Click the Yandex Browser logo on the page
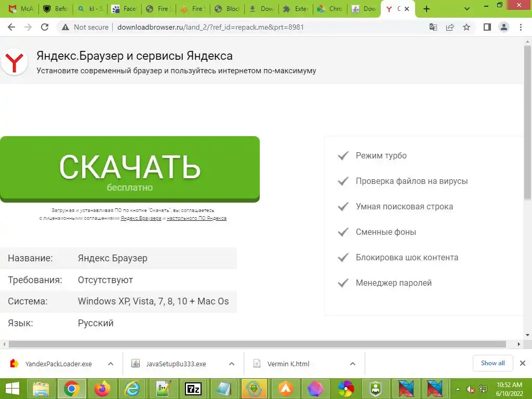Screen dimensions: 532x399 (x=14, y=62)
